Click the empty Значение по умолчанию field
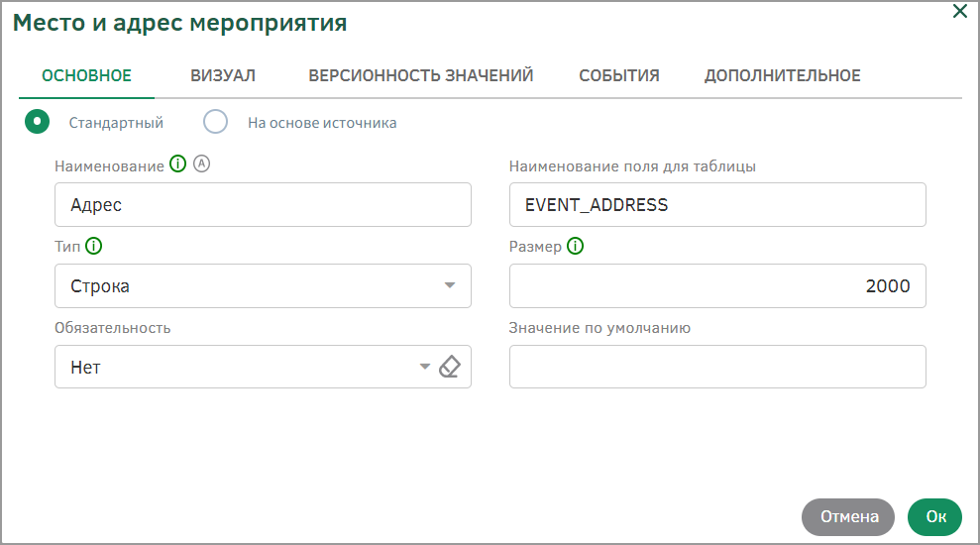 [x=717, y=367]
